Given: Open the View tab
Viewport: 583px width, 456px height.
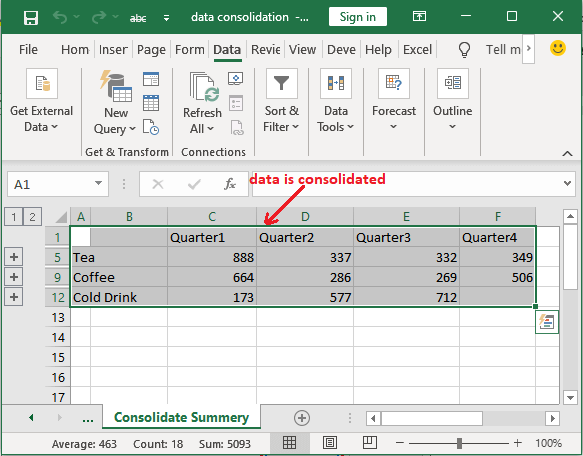Looking at the screenshot, I should (x=302, y=49).
